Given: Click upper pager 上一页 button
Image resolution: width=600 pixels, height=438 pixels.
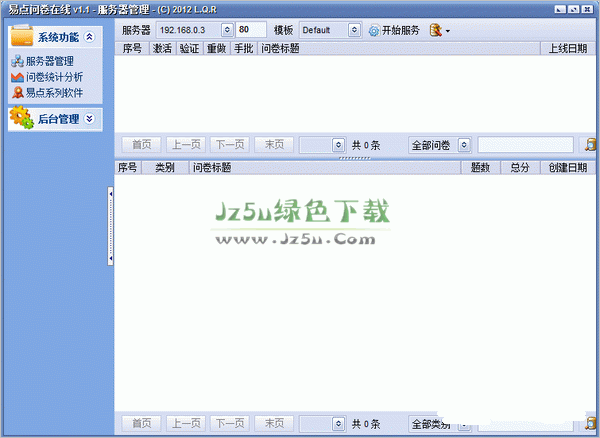Looking at the screenshot, I should pyautogui.click(x=186, y=145).
